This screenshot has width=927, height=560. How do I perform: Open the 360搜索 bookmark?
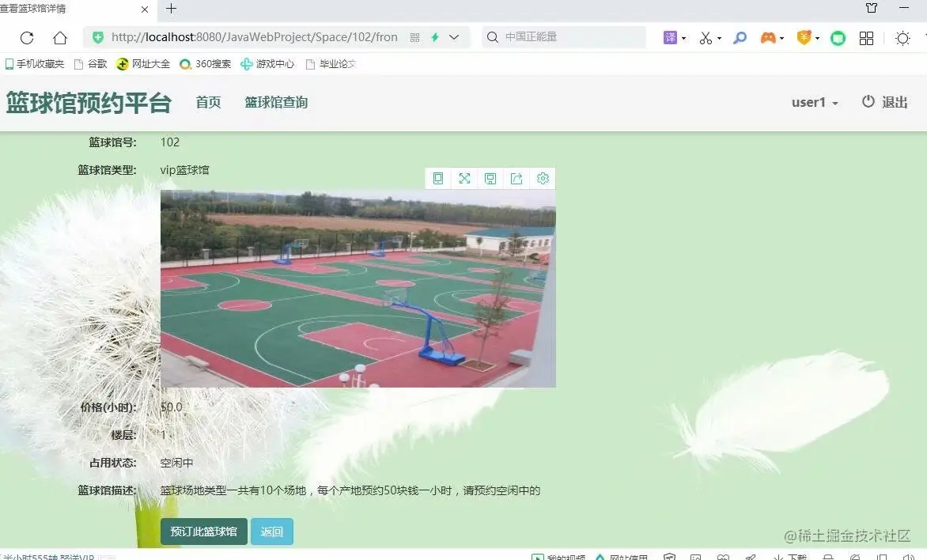click(205, 64)
